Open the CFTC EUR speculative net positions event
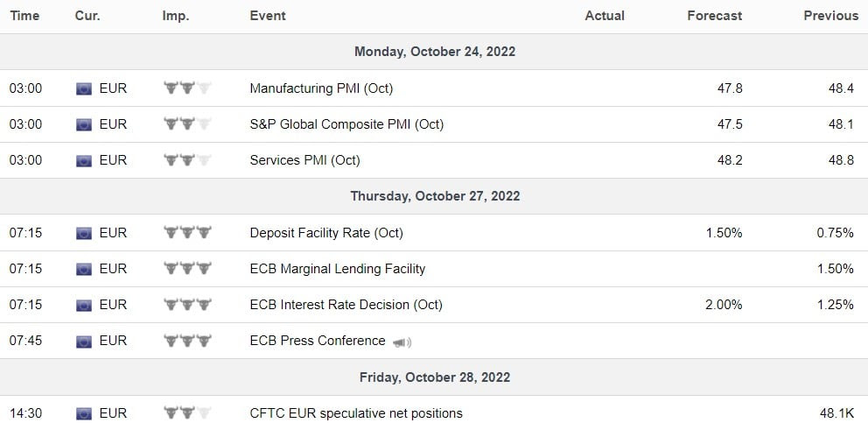This screenshot has width=868, height=430. point(356,412)
